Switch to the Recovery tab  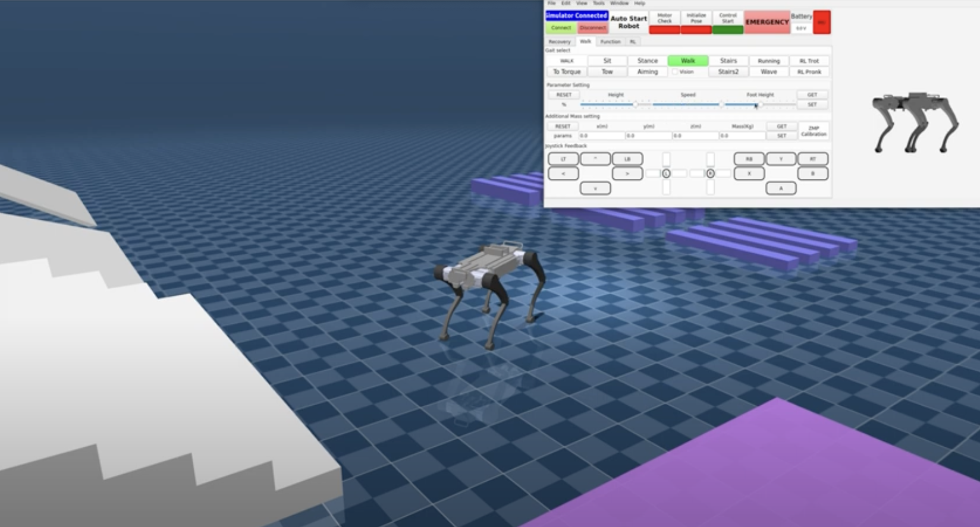559,42
